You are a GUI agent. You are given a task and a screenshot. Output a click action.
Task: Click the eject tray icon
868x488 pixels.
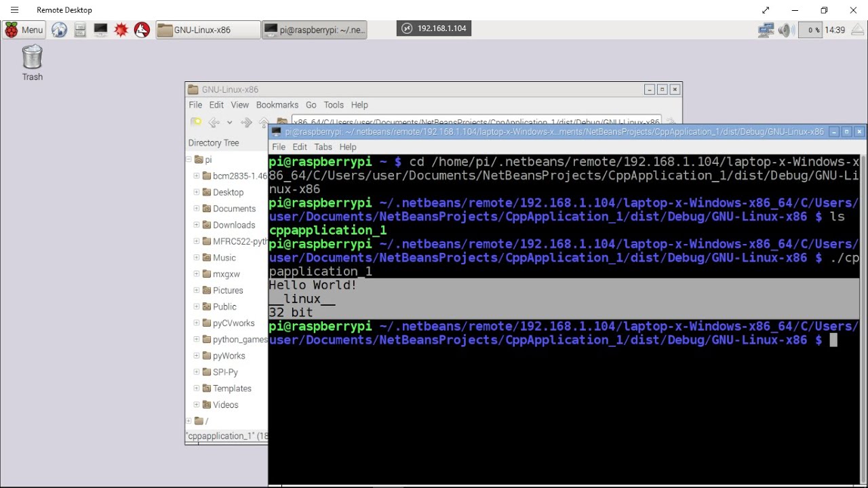(858, 30)
